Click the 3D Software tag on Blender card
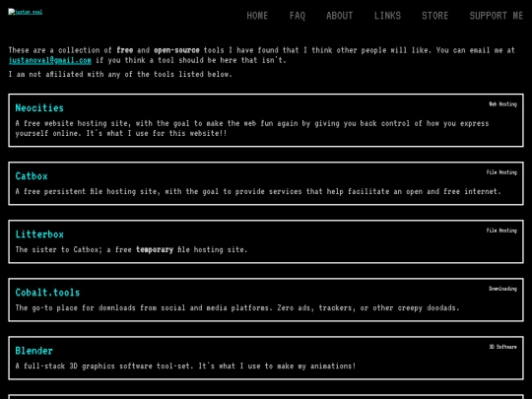Screen dimensions: 532x399 pyautogui.click(x=502, y=347)
